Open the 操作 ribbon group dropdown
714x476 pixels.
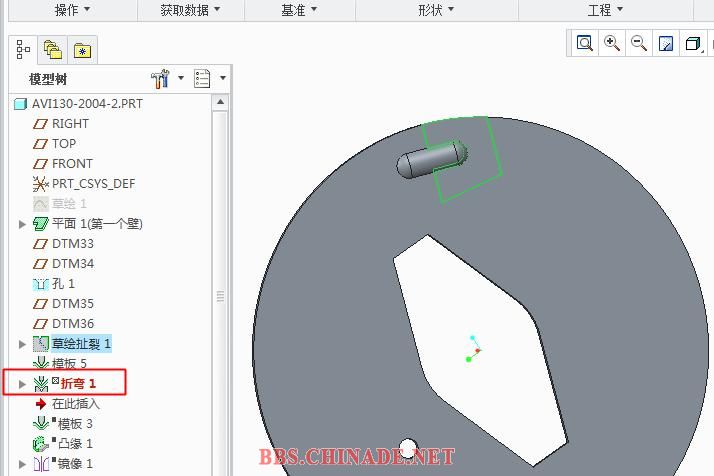point(72,10)
